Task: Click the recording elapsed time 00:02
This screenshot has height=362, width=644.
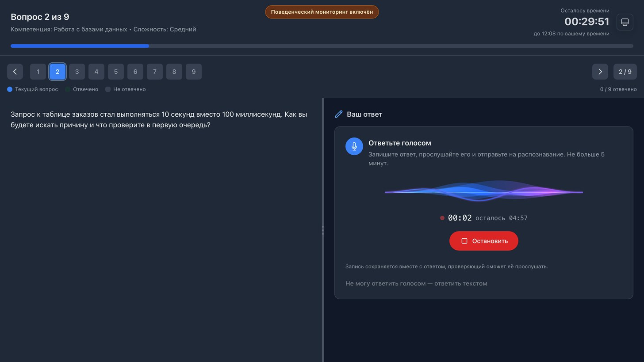Action: pos(460,218)
